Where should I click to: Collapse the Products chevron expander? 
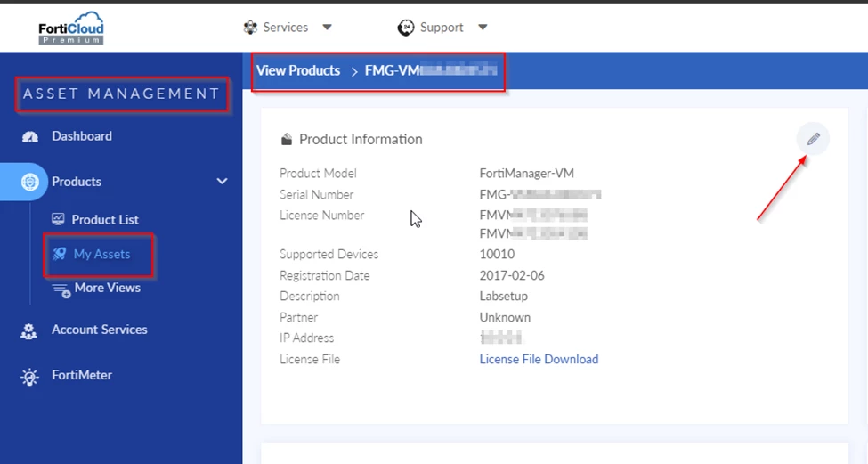(222, 181)
